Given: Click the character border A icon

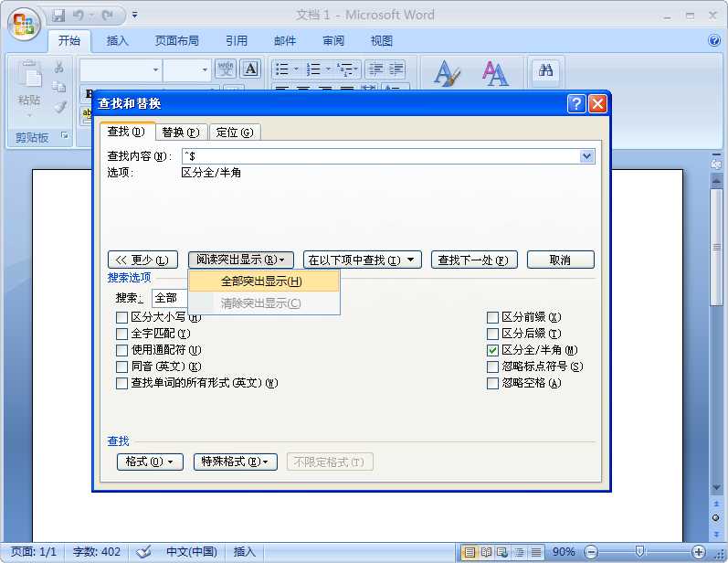Looking at the screenshot, I should 250,69.
